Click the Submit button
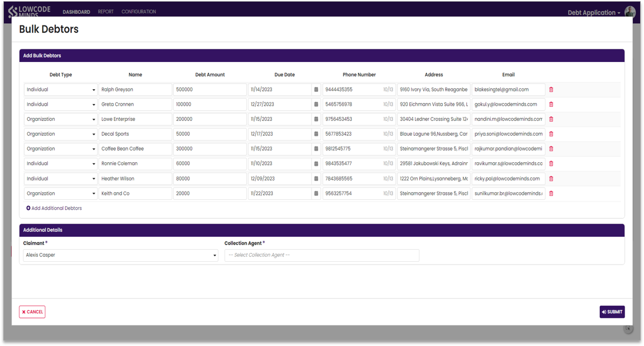The width and height of the screenshot is (644, 346). (612, 312)
